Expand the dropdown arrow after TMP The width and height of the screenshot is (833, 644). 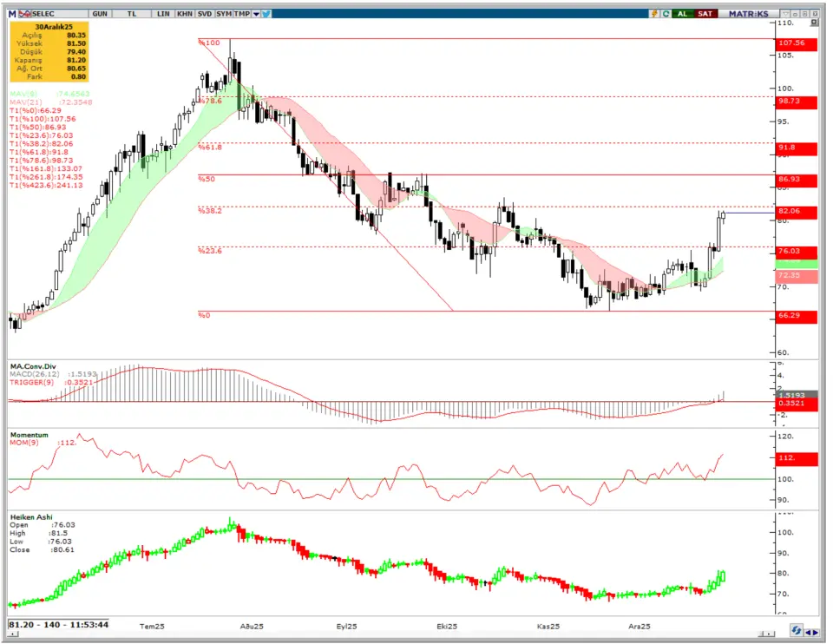(x=255, y=14)
